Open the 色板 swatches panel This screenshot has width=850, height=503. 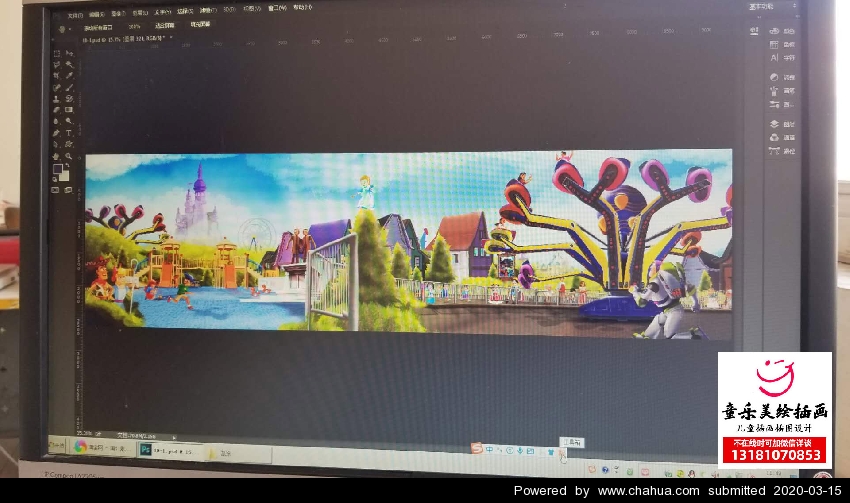(x=782, y=44)
